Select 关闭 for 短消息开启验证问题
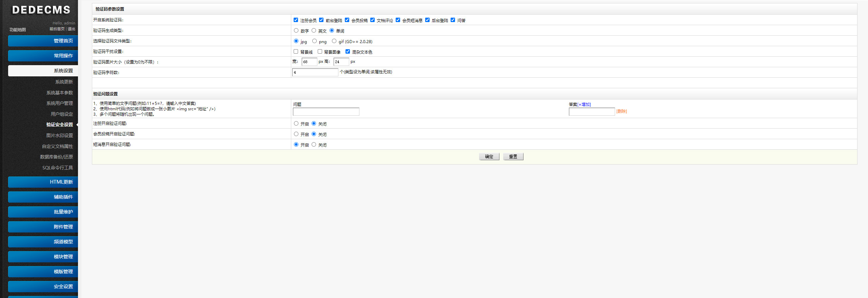Screen dimensions: 868x298 [x=314, y=145]
